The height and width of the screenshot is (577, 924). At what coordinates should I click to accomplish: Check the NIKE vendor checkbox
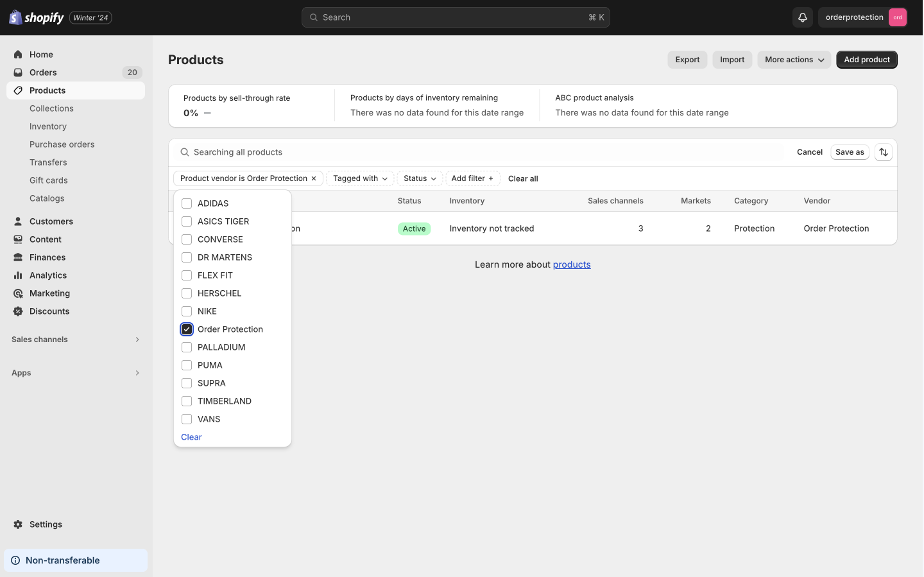(x=187, y=311)
